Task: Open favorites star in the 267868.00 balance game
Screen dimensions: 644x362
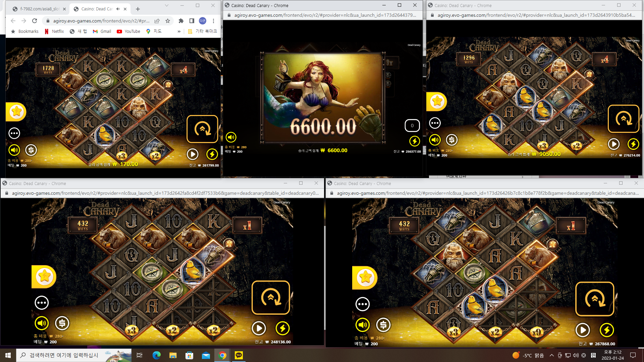Action: tap(365, 278)
